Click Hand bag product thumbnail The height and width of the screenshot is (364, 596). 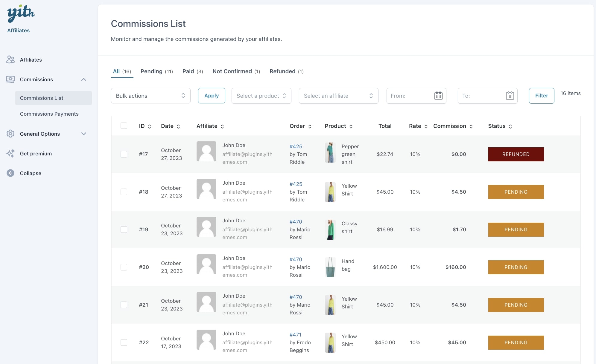[x=330, y=267]
